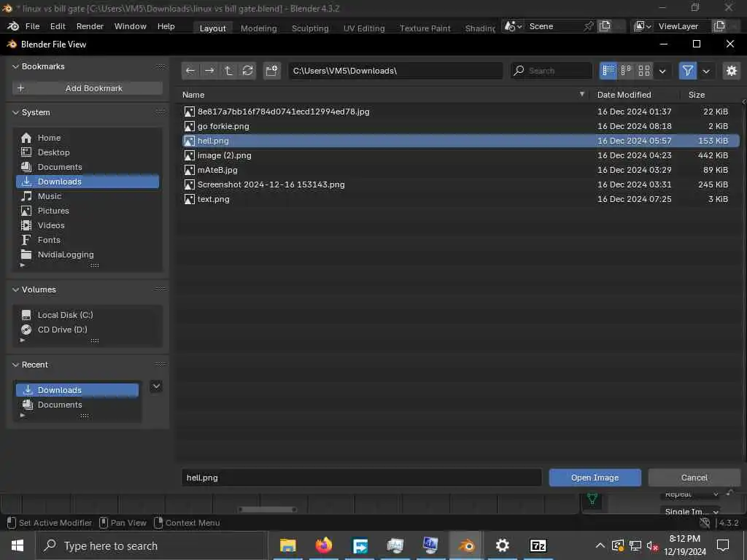
Task: Switch to Sculpting workspace tab
Action: 310,28
